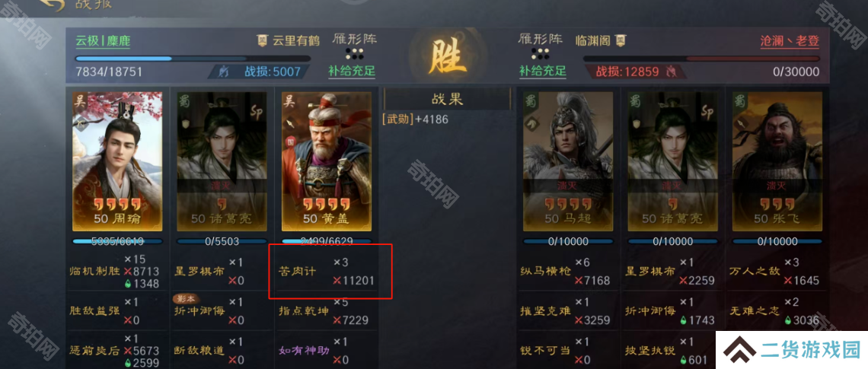The height and width of the screenshot is (369, 868).
Task: Open the 战果 results header
Action: [x=447, y=99]
